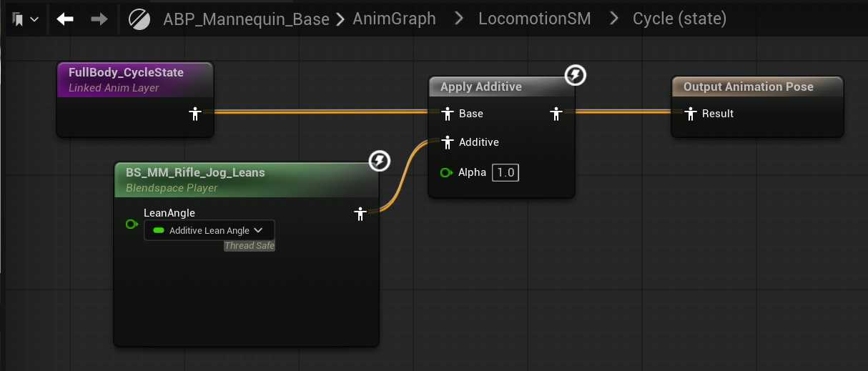
Task: Toggle the Alpha pin on Apply Additive
Action: tap(447, 172)
